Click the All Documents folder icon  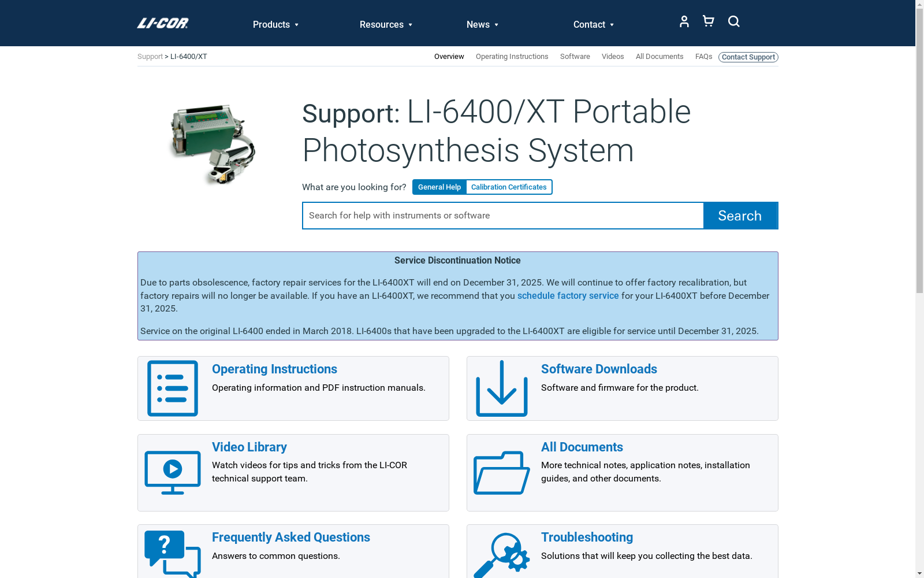point(502,473)
